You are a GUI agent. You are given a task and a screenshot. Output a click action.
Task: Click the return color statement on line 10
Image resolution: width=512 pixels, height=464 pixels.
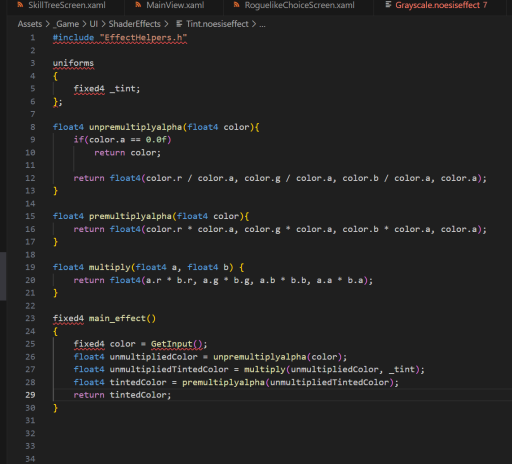[x=127, y=153]
